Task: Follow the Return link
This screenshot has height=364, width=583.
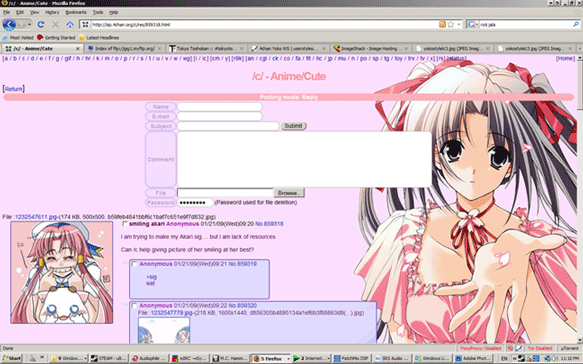Action: pyautogui.click(x=14, y=89)
